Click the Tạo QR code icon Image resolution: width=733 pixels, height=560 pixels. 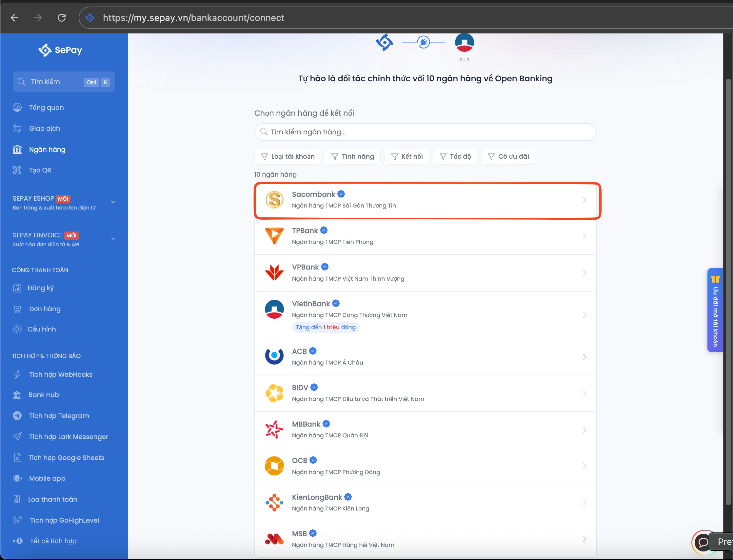[17, 170]
